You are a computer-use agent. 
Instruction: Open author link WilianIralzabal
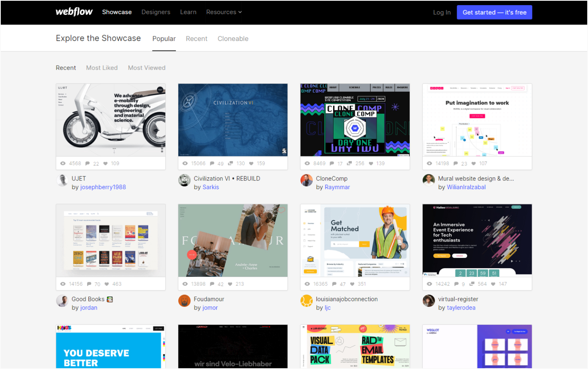click(466, 187)
